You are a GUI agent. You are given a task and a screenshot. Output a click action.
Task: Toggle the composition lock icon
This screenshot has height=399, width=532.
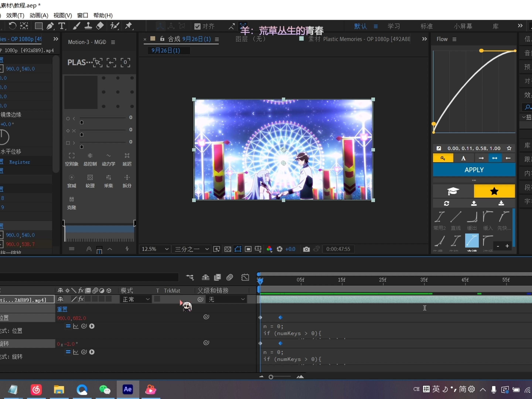162,39
